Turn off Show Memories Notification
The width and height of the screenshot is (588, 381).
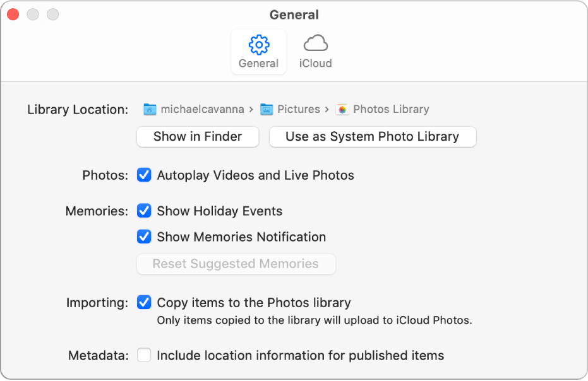point(144,237)
